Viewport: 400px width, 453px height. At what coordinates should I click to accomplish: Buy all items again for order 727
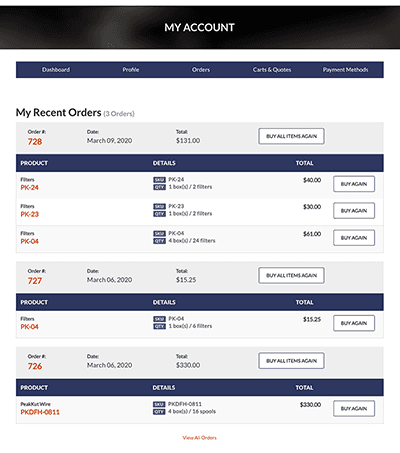[291, 276]
